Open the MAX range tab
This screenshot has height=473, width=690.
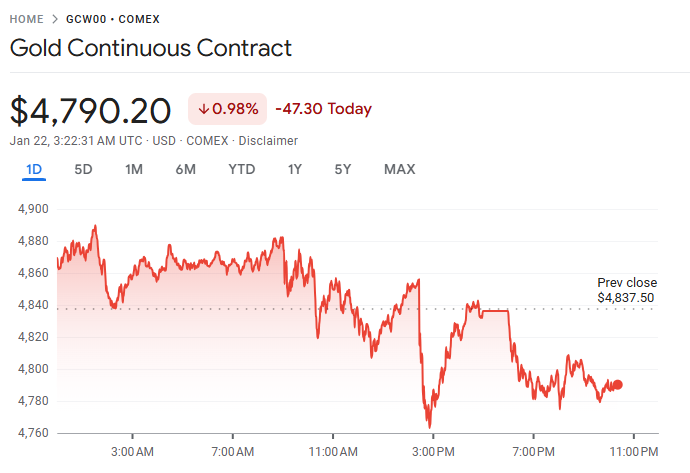399,169
